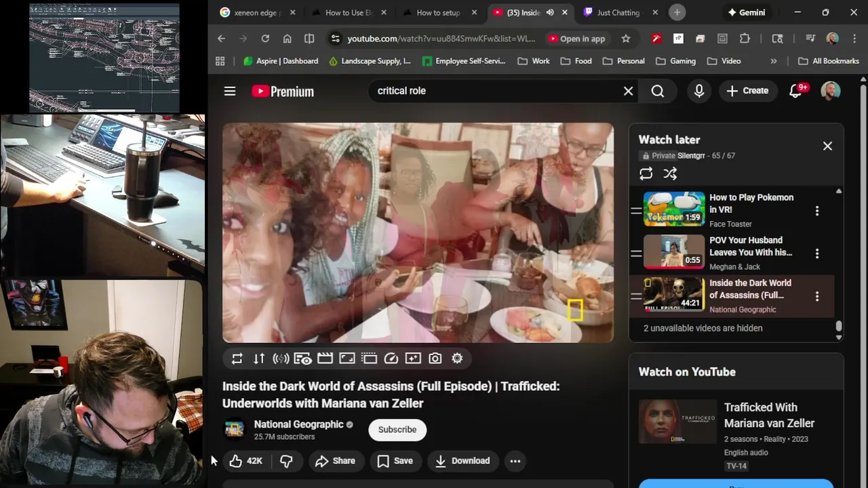868x488 pixels.
Task: Open the National Geographic channel name link
Action: tap(298, 424)
